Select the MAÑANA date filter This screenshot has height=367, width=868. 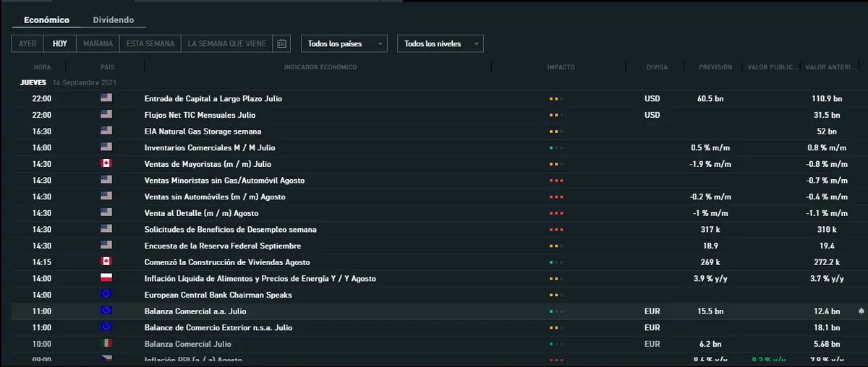pyautogui.click(x=98, y=43)
